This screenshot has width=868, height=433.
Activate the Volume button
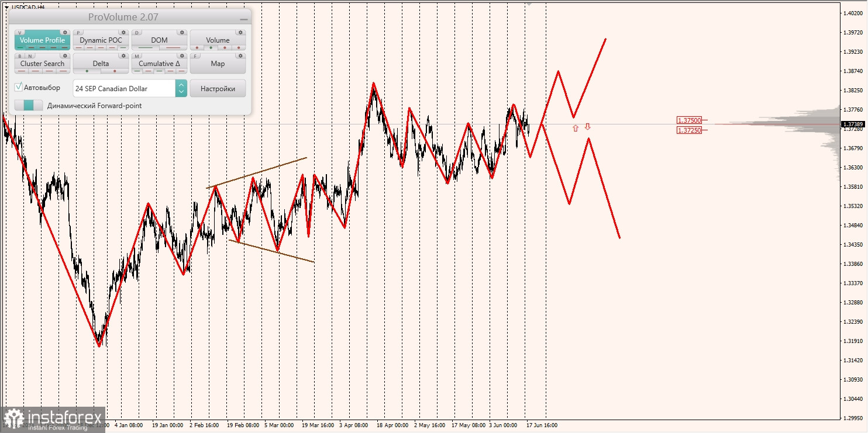click(x=218, y=40)
